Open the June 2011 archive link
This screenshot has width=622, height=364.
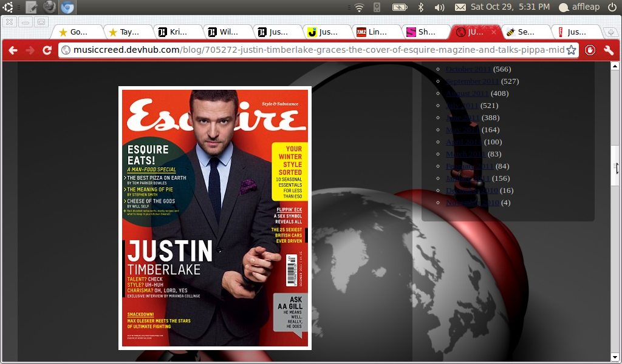click(x=462, y=118)
